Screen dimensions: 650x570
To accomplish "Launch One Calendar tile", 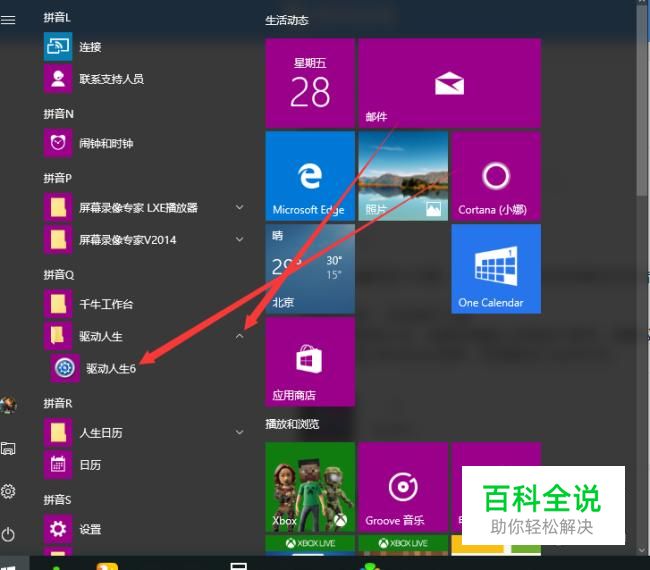I will tap(496, 269).
